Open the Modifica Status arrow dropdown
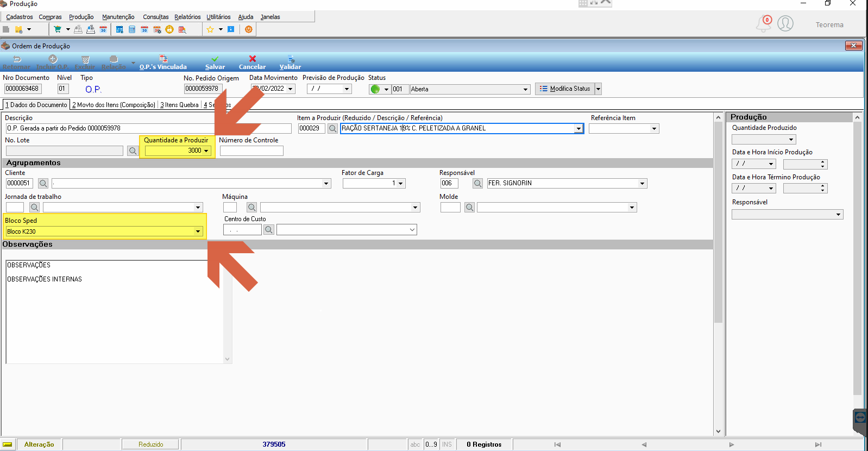Screen dimensions: 868x451 [598, 89]
